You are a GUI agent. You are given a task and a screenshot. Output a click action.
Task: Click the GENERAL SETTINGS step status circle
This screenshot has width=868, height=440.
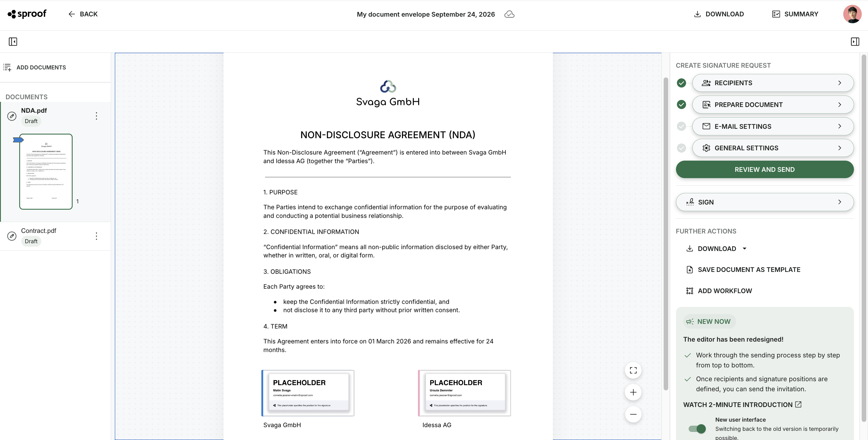(681, 148)
